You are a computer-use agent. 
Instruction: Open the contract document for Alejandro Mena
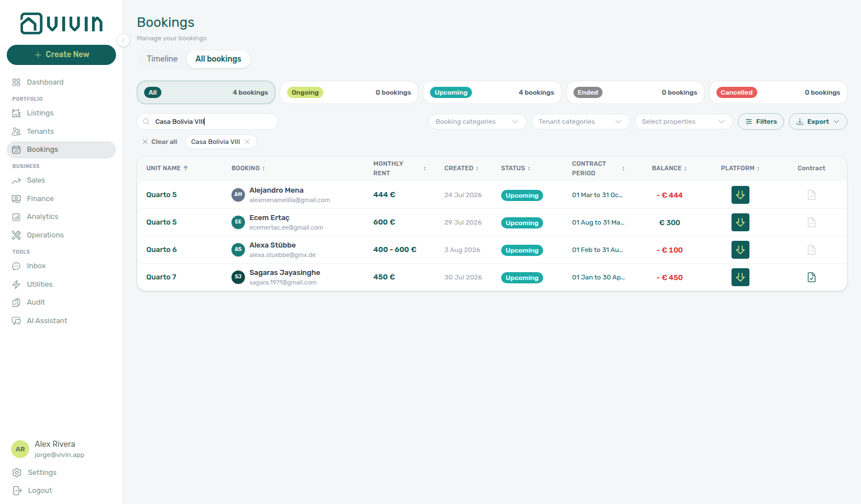point(812,195)
